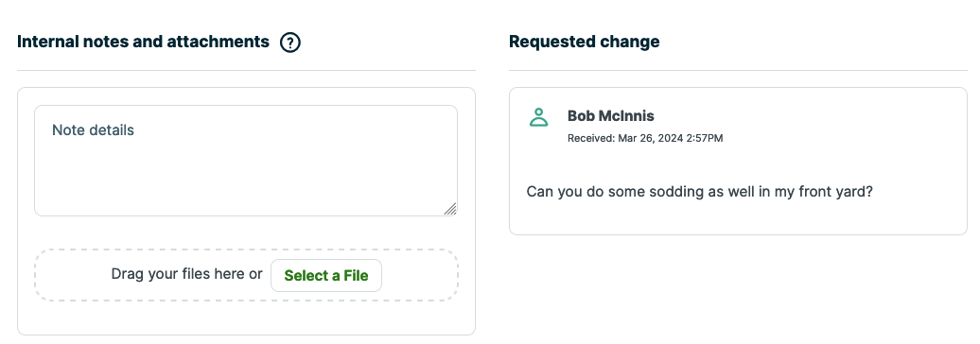Grab the note textarea resize handle

[450, 209]
